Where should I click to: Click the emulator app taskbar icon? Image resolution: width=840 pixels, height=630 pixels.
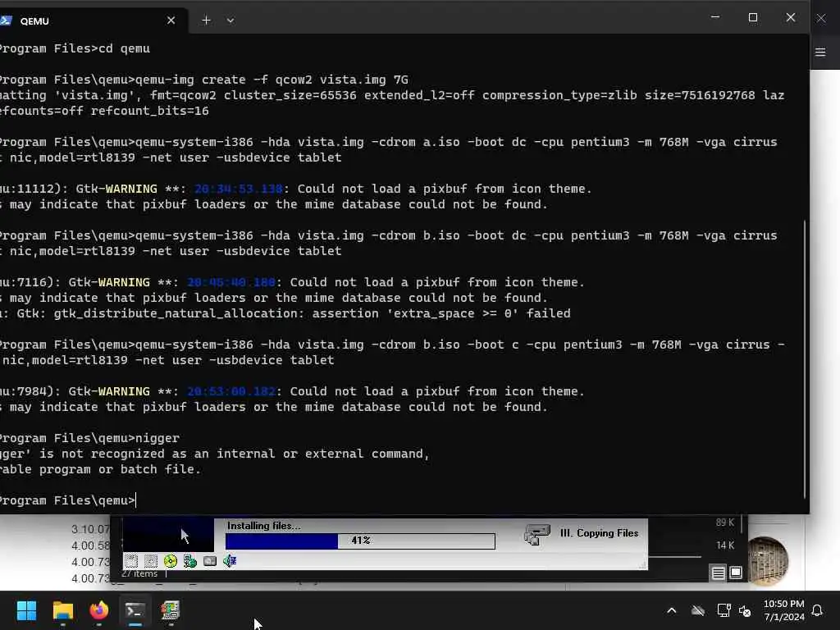click(x=171, y=610)
